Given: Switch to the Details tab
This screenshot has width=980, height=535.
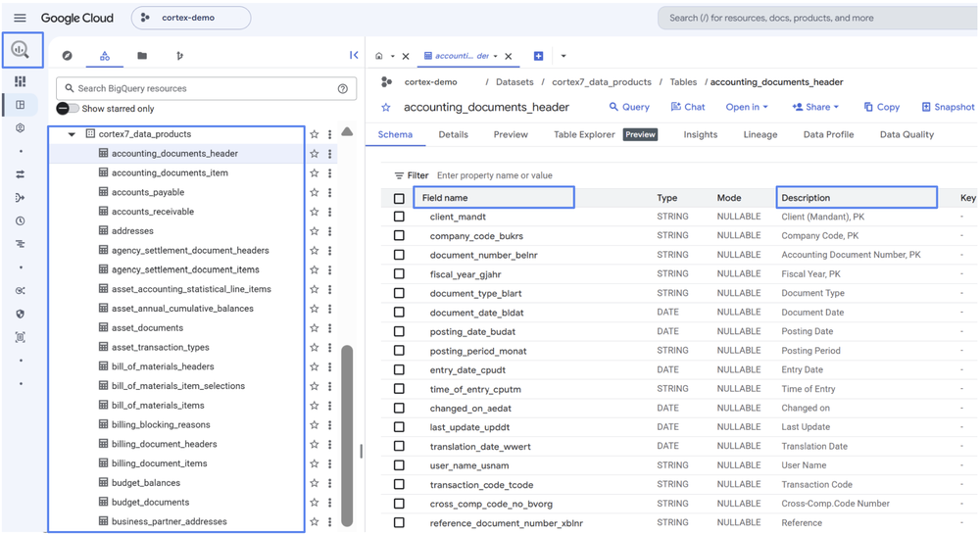Looking at the screenshot, I should pos(453,134).
